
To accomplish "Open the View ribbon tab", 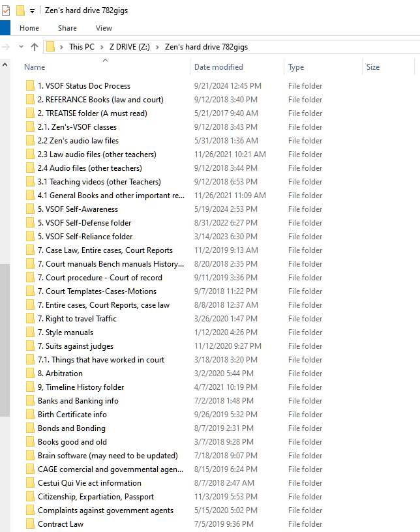I will pos(104,28).
